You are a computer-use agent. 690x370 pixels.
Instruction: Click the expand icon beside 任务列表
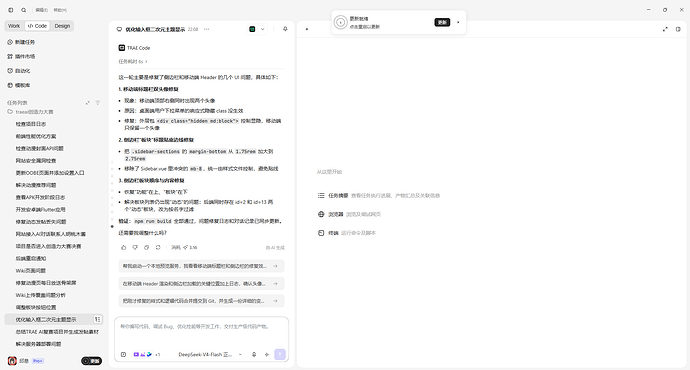coord(88,103)
